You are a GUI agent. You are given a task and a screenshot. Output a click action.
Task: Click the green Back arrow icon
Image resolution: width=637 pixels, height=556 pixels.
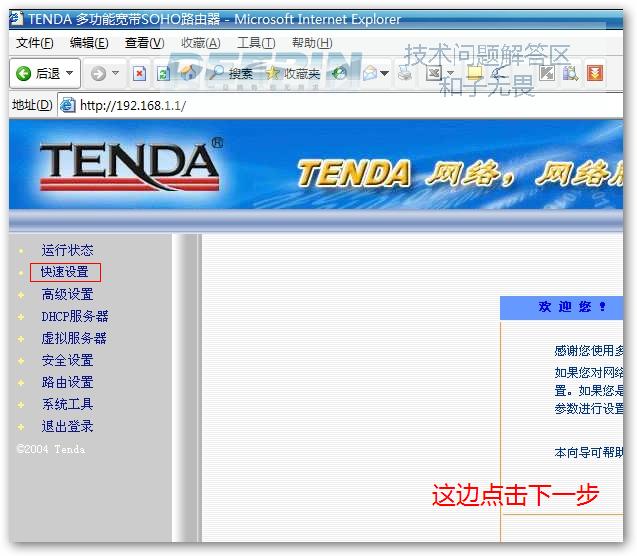pos(24,74)
